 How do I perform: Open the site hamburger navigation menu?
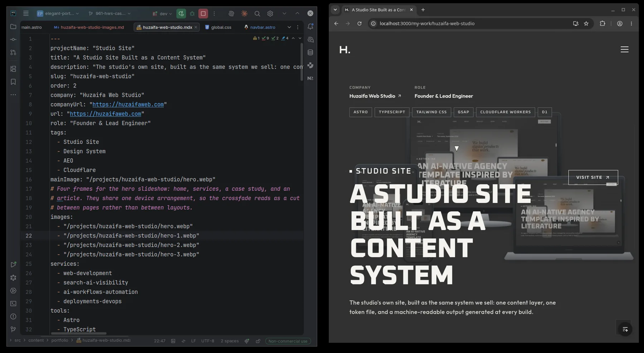(x=624, y=50)
